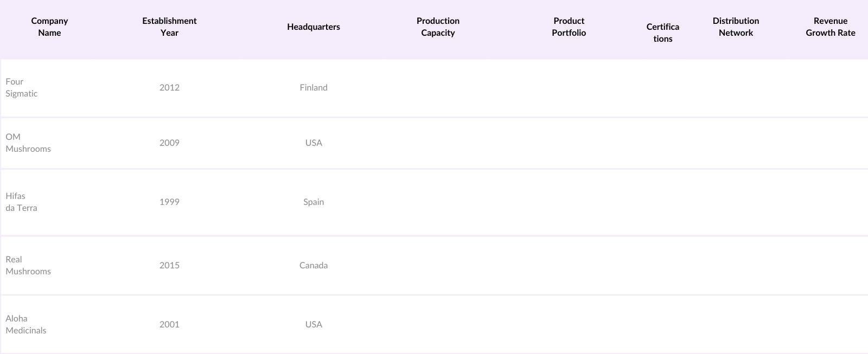Click the Canada headquarters cell
The width and height of the screenshot is (868, 354).
[x=314, y=266]
